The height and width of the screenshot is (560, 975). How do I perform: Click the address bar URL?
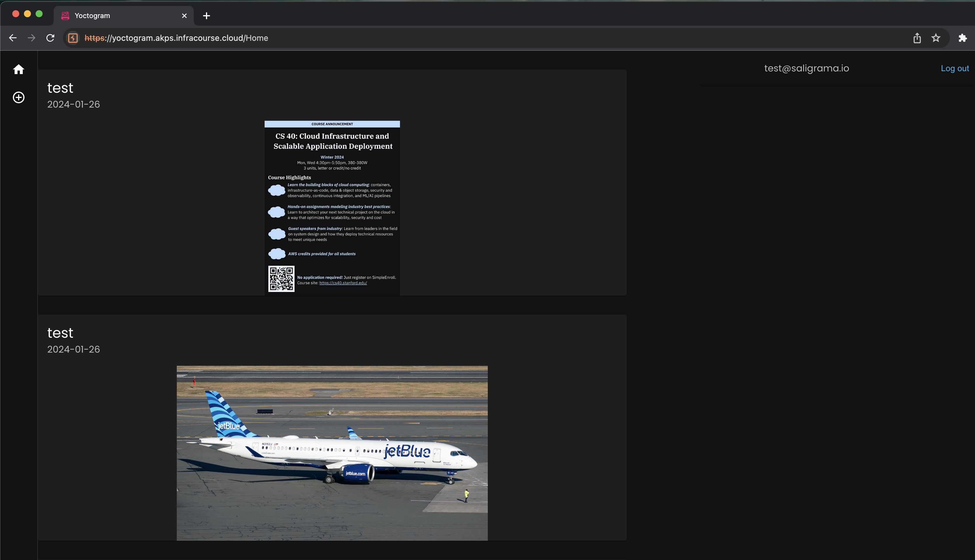coord(176,38)
